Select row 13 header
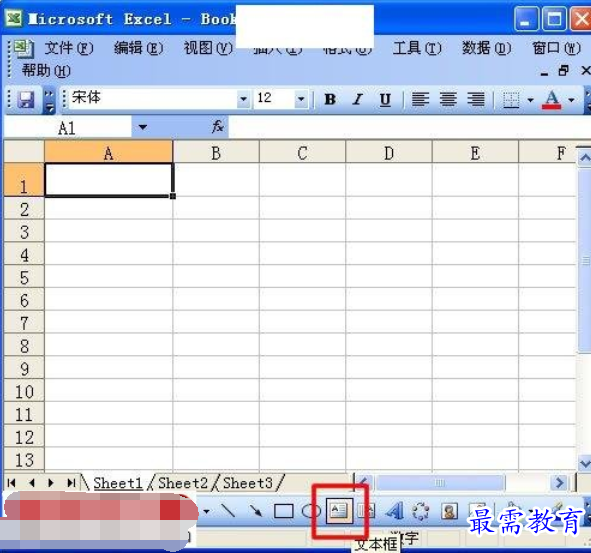Screen dimensions: 591x553 pos(24,459)
